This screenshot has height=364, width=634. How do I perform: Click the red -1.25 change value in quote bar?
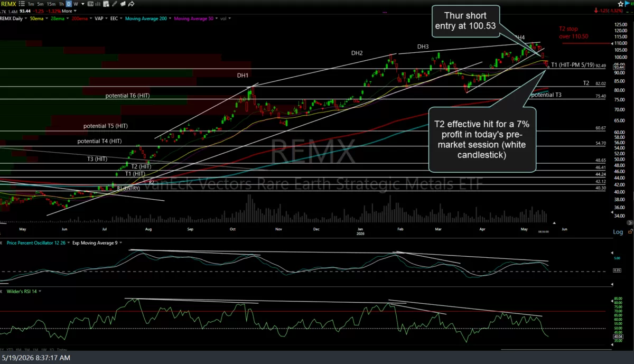(x=38, y=11)
